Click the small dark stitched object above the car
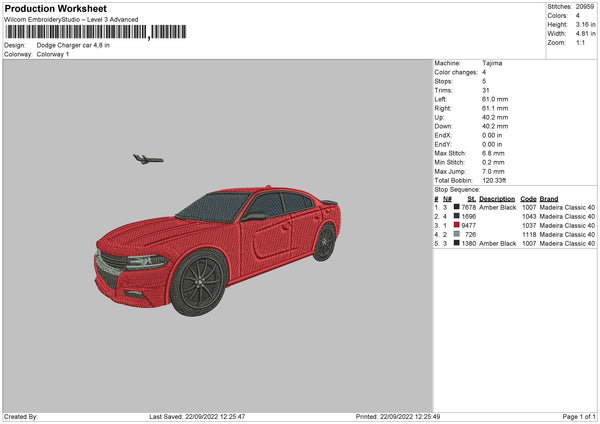Screen dimensions: 600x424 [148, 159]
